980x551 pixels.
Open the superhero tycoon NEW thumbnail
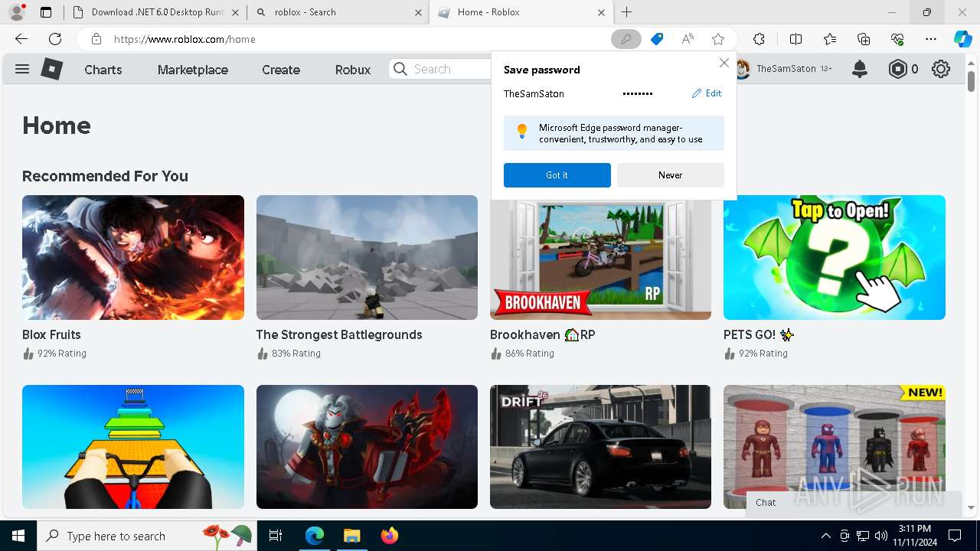pos(835,447)
